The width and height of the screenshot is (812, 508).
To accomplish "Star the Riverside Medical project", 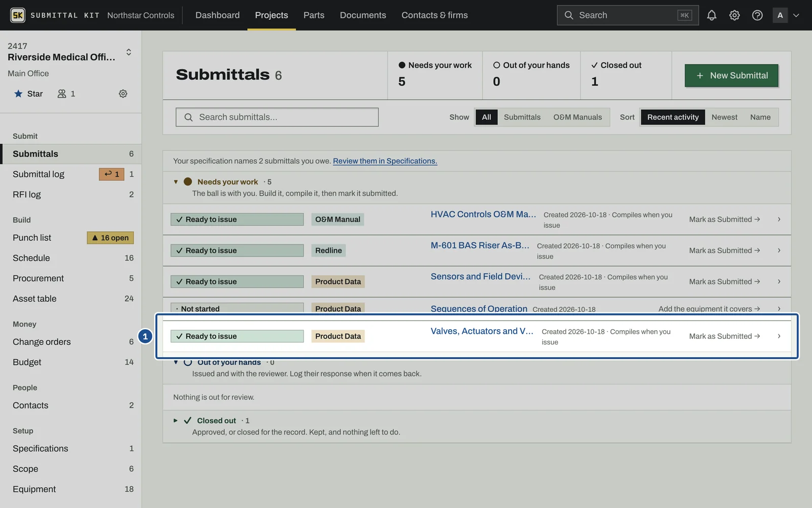I will click(28, 93).
